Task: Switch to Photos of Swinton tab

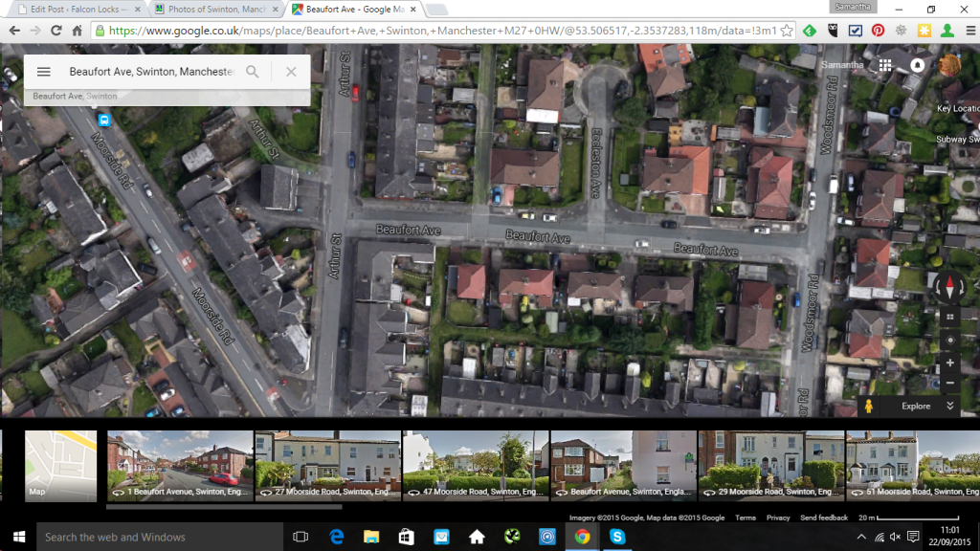Action: [x=217, y=10]
